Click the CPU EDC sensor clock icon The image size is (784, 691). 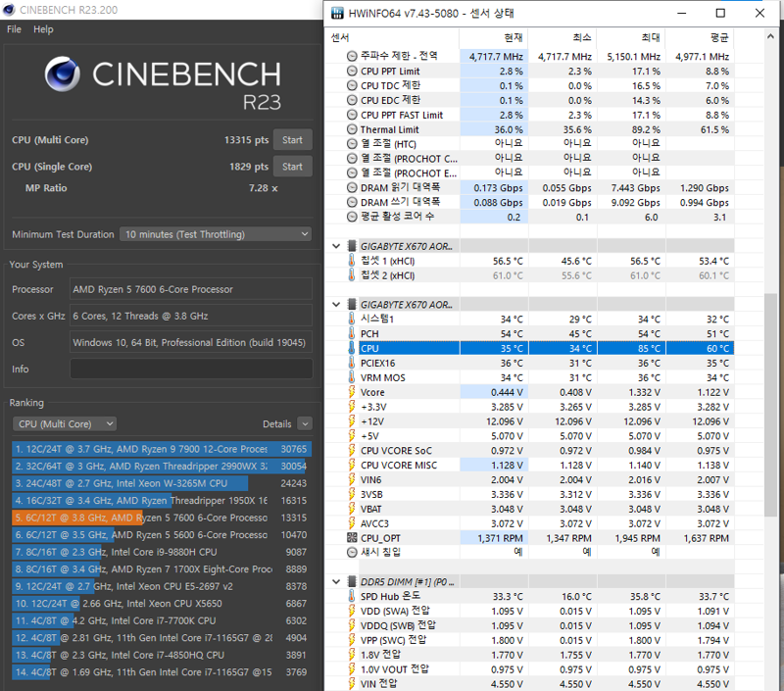tap(352, 100)
